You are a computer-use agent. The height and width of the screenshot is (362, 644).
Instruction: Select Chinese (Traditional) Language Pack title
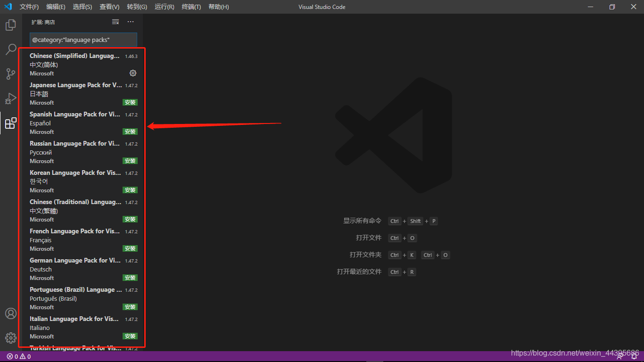[75, 202]
